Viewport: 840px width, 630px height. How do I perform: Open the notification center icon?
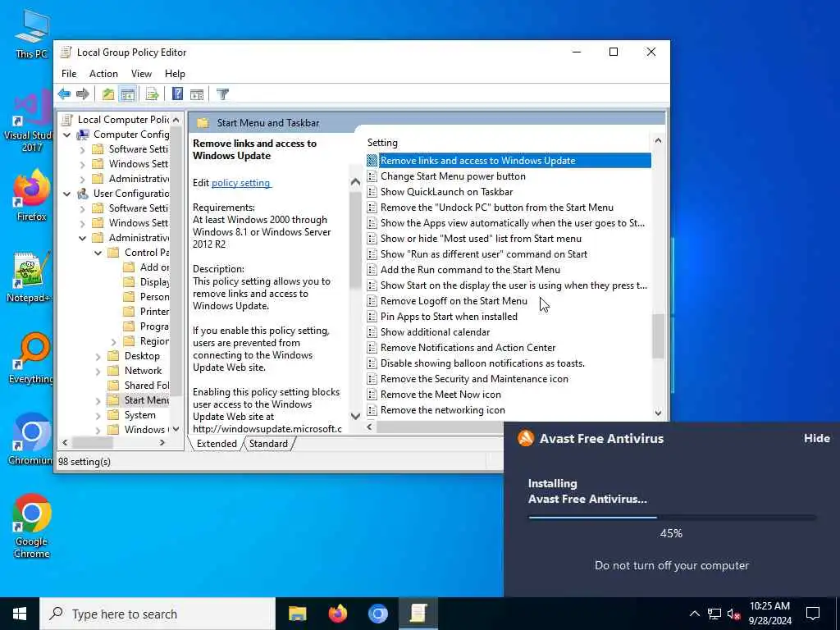tap(813, 614)
